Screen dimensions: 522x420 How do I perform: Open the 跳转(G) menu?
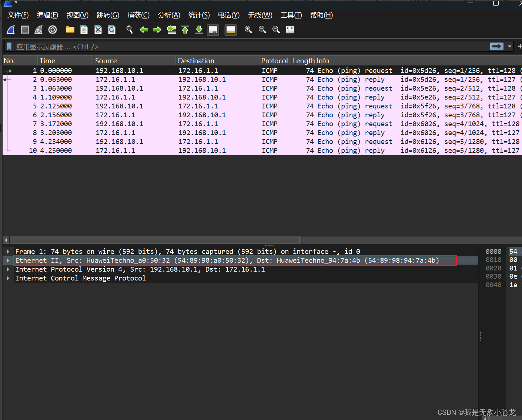click(x=108, y=15)
